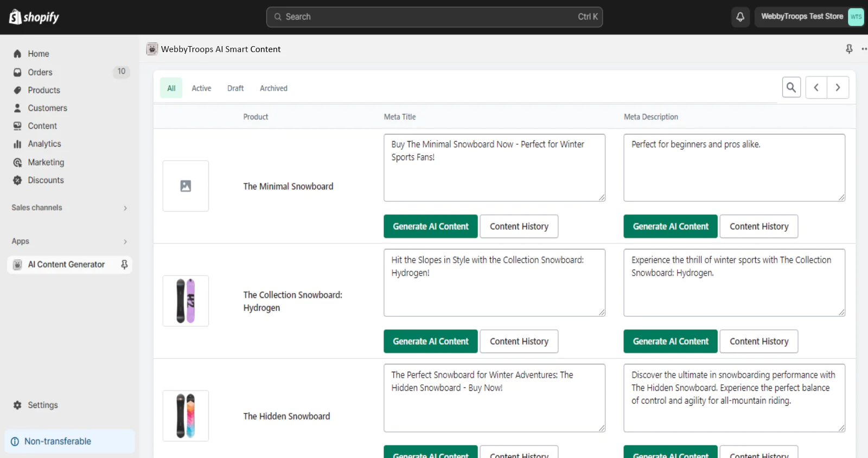Switch to the Draft tab
The width and height of the screenshot is (868, 458).
click(235, 88)
